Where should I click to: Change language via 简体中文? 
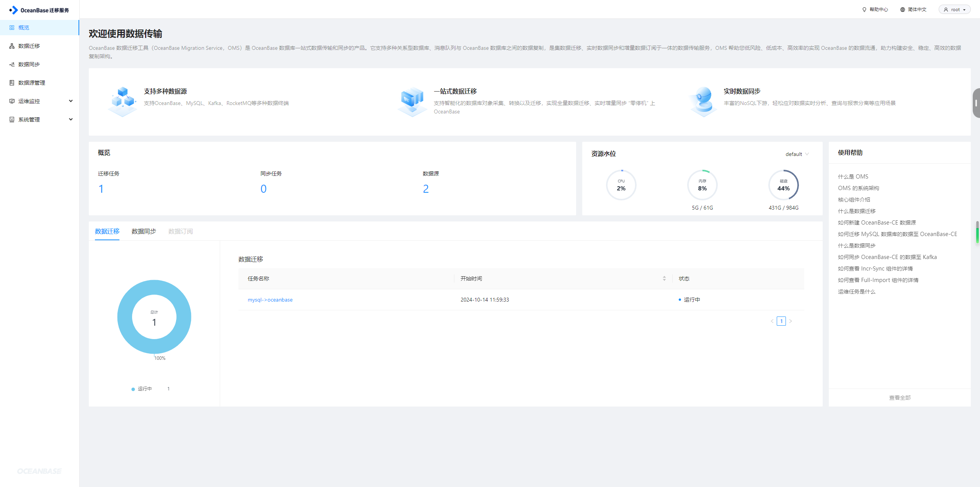coord(917,10)
